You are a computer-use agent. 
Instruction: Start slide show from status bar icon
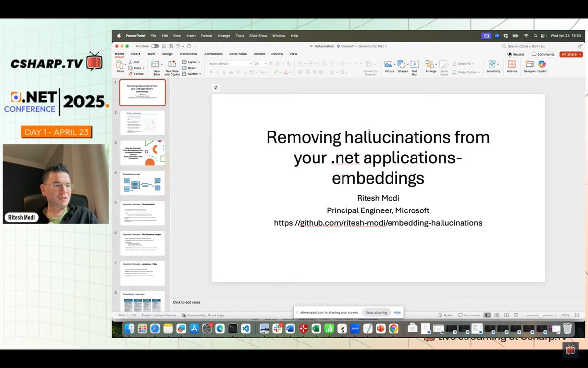click(515, 315)
